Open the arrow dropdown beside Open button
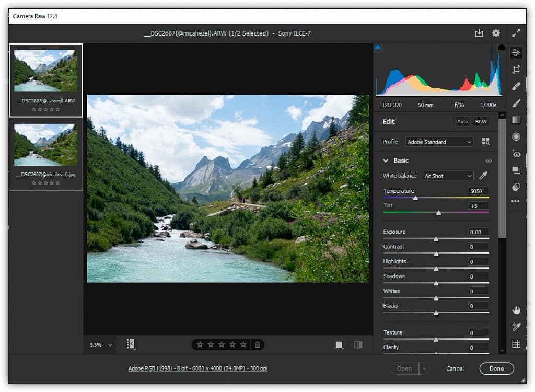The image size is (535, 392). tap(424, 369)
